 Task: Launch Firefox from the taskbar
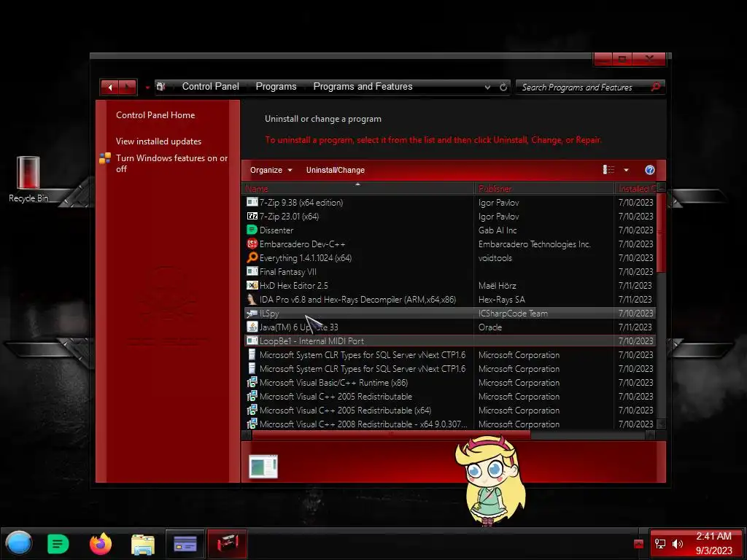[x=101, y=544]
